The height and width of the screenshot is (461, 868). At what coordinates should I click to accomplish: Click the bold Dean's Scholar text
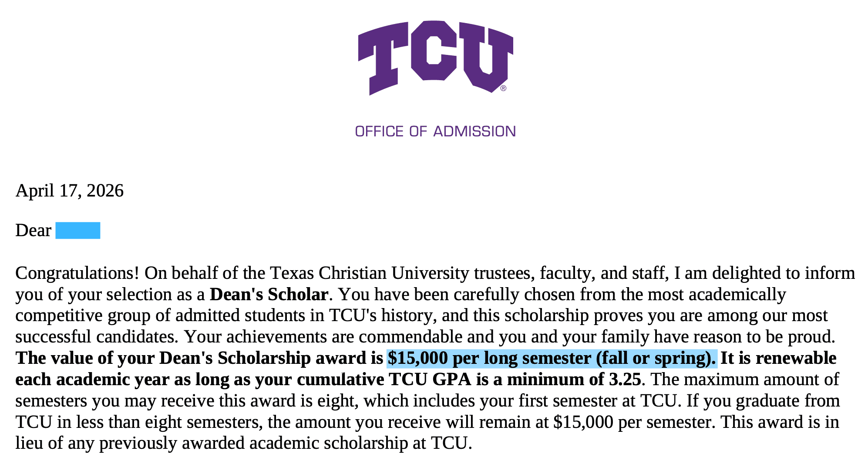coord(269,295)
